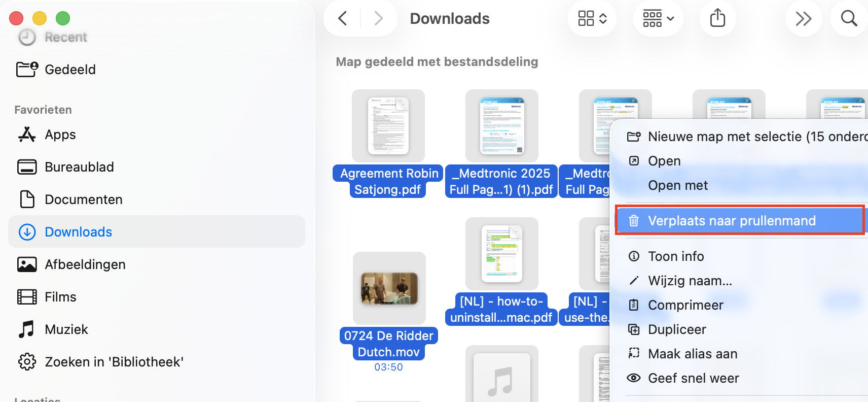This screenshot has width=868, height=402.
Task: Open Gedeeld in the sidebar
Action: 70,70
